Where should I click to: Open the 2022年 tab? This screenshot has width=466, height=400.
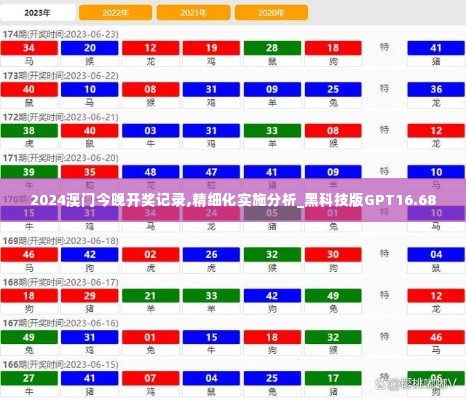click(115, 13)
